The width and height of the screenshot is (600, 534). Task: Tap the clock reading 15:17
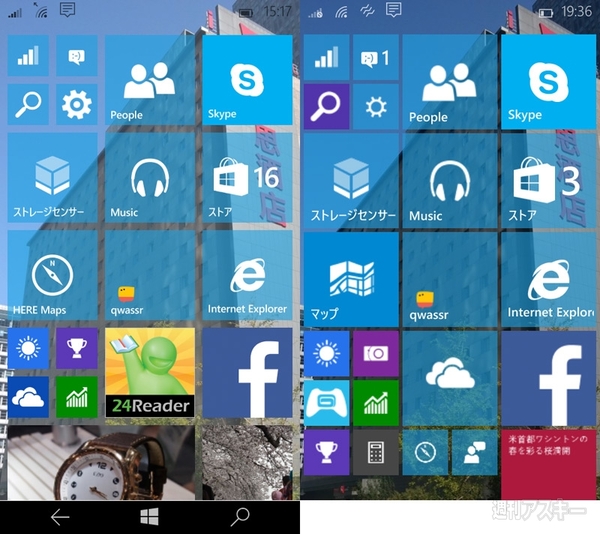(x=278, y=11)
